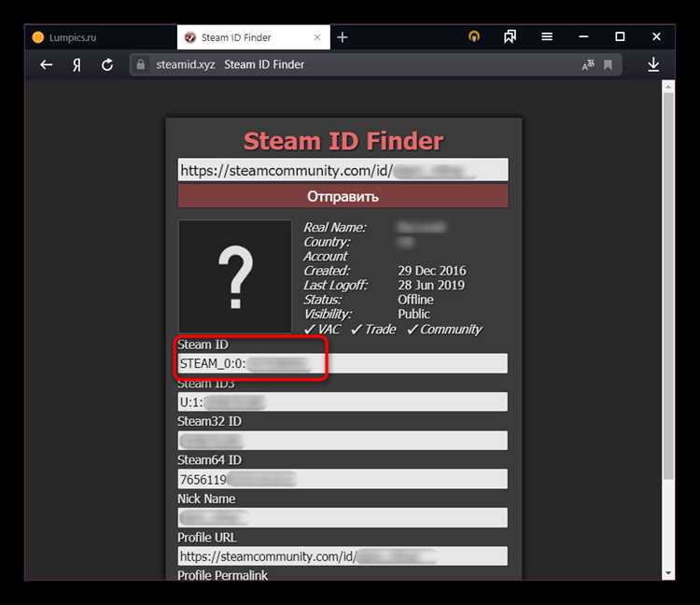Click the Steam32 ID field
This screenshot has width=700, height=605.
[343, 441]
